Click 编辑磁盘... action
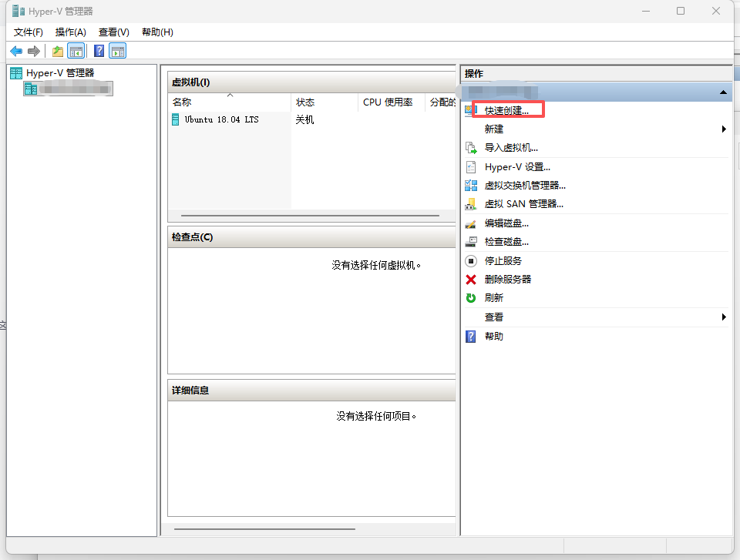740x560 pixels. pyautogui.click(x=507, y=223)
